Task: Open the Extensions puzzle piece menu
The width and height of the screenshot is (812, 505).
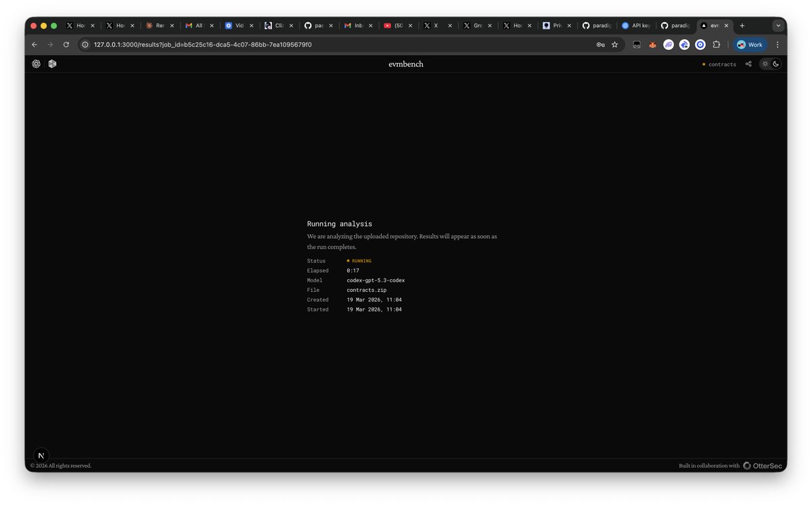Action: 717,45
